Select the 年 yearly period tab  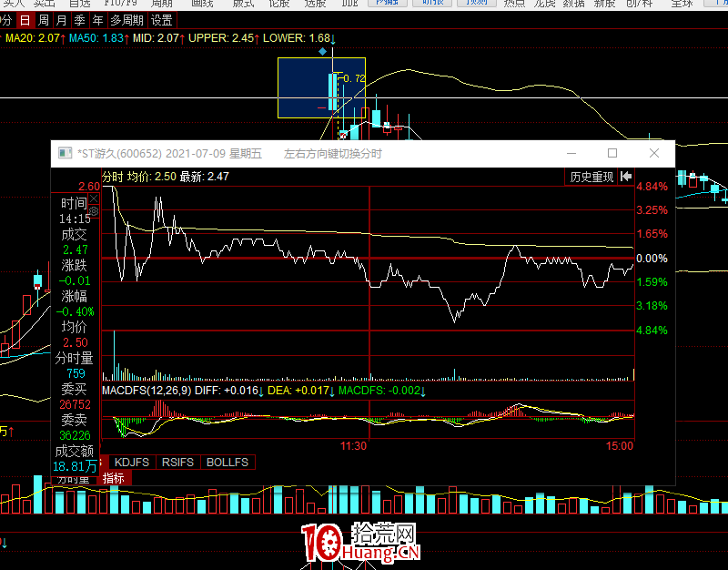coord(97,20)
